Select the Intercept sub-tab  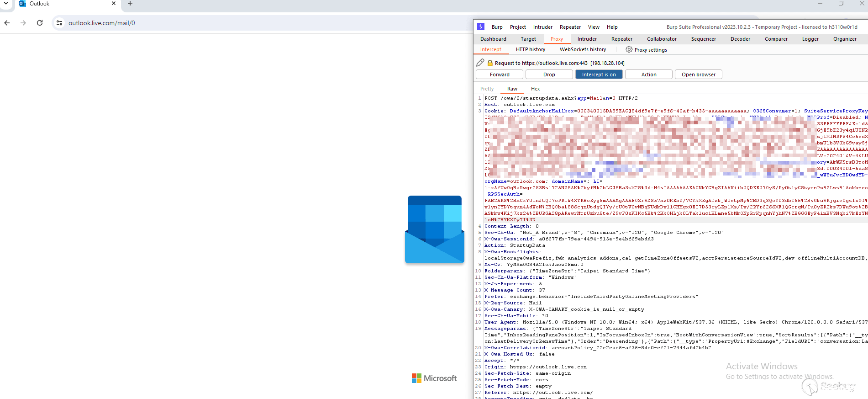pos(491,49)
